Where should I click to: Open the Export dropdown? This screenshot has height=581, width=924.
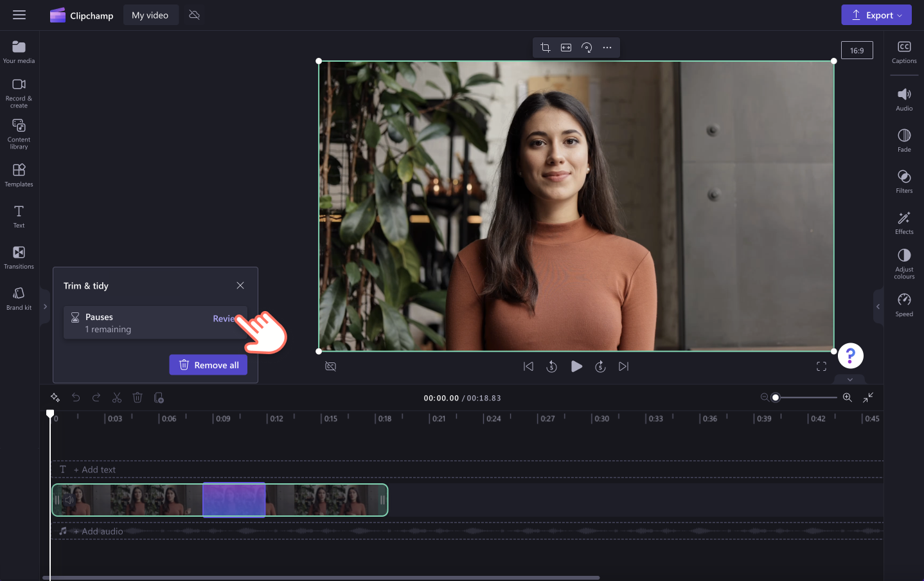876,15
